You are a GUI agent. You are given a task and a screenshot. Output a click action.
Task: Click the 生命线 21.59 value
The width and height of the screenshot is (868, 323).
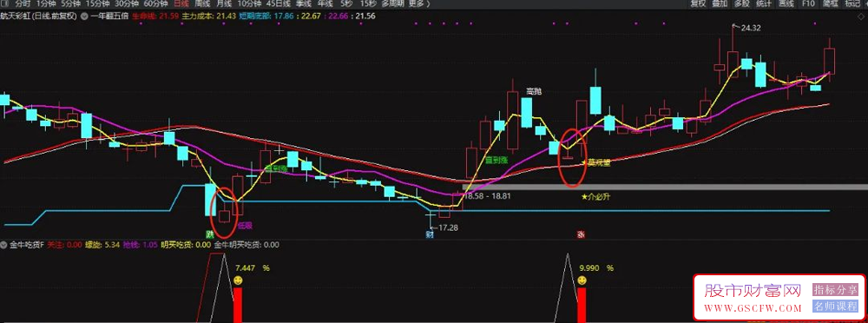point(155,16)
